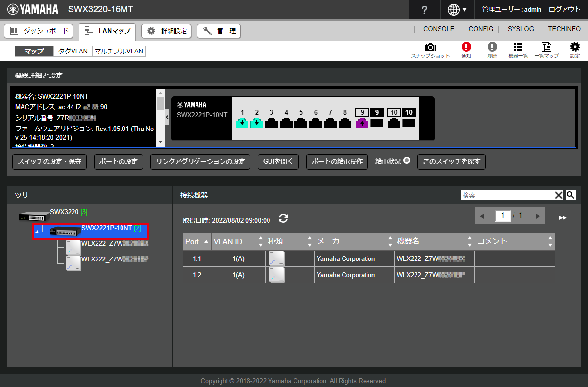The width and height of the screenshot is (588, 387).
Task: Click the ログアウト link
Action: [564, 10]
